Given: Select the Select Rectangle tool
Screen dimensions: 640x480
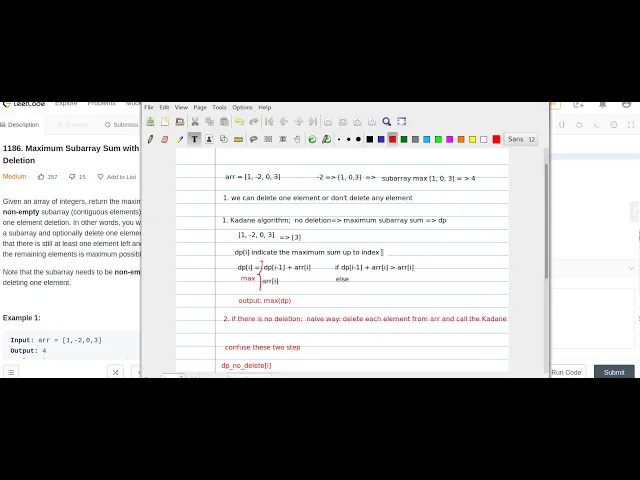Looking at the screenshot, I should click(x=268, y=139).
